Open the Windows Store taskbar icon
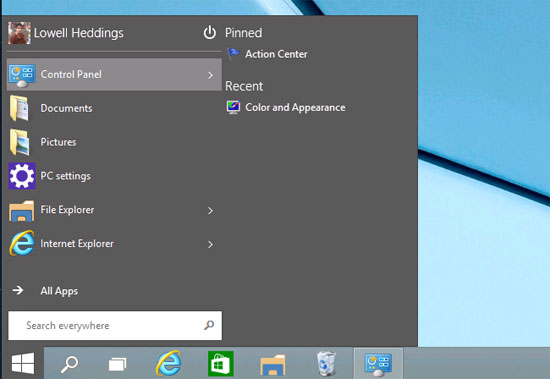The height and width of the screenshot is (379, 550). [x=221, y=364]
